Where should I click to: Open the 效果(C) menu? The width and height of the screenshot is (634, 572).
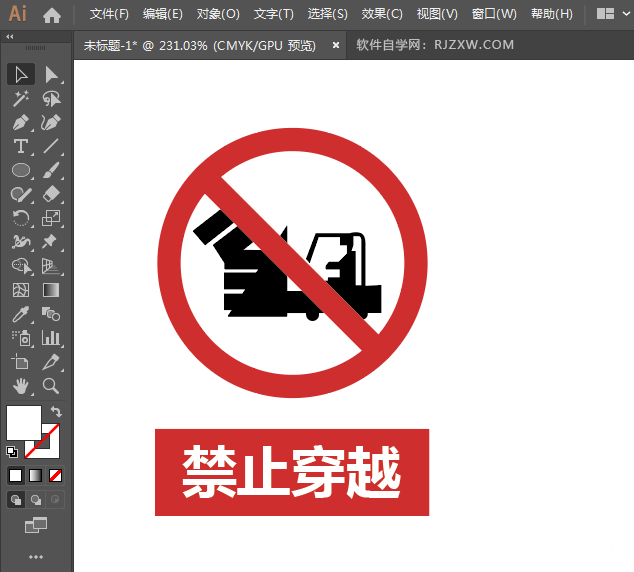[x=382, y=14]
